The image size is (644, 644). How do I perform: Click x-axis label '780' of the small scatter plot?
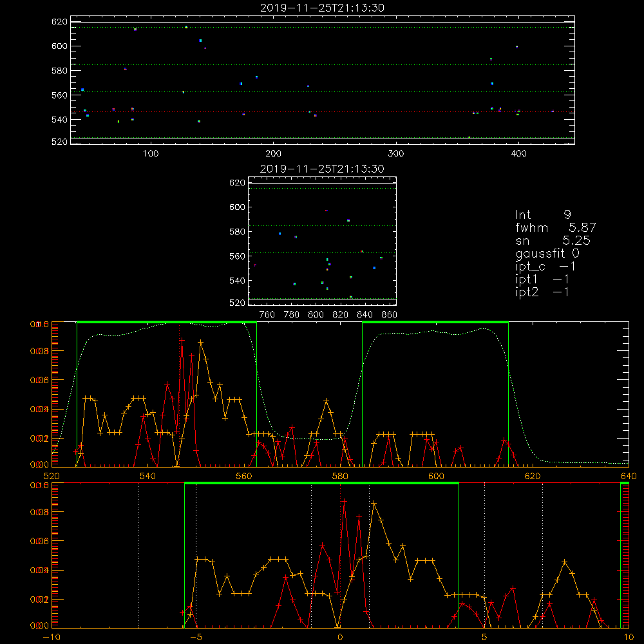pyautogui.click(x=292, y=315)
